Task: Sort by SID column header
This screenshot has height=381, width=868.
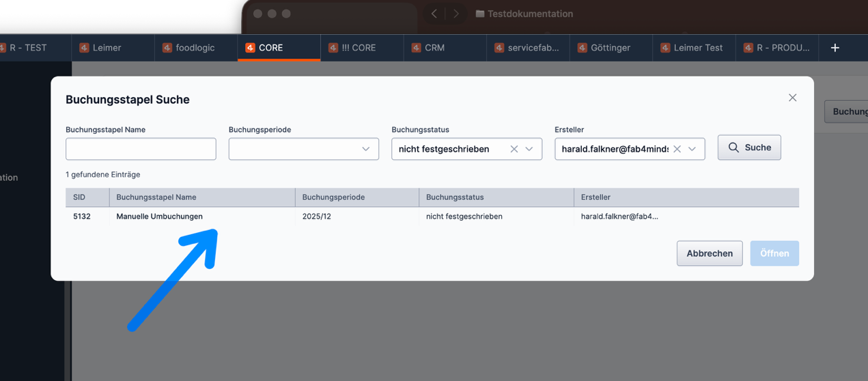Action: point(79,197)
